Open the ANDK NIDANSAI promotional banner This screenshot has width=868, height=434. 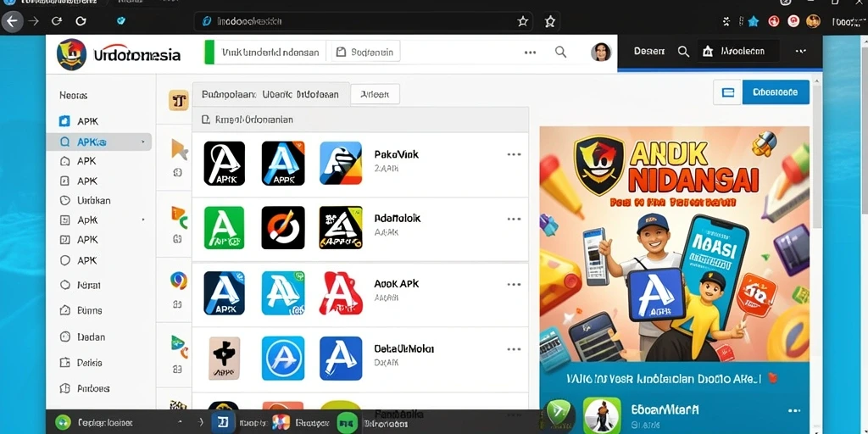pyautogui.click(x=674, y=244)
